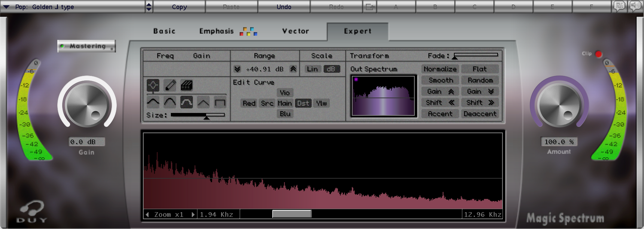The width and height of the screenshot is (644, 229).
Task: Select the pencil draw tool
Action: (x=170, y=85)
